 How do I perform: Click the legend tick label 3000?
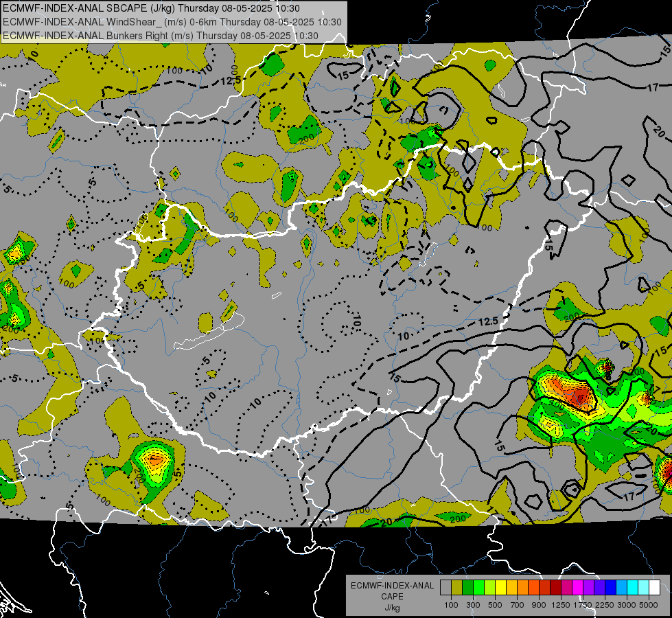pos(627,605)
